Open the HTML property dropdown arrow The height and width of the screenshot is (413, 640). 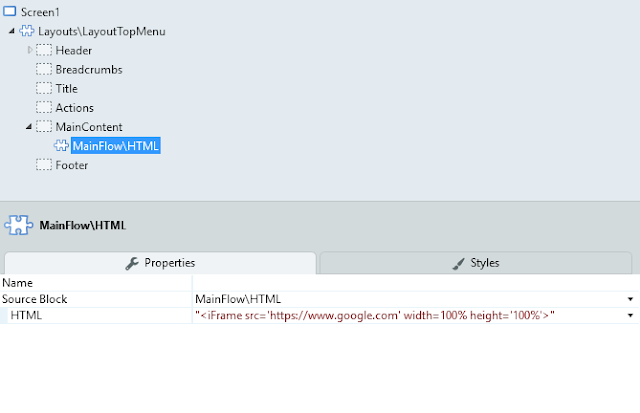tap(630, 315)
